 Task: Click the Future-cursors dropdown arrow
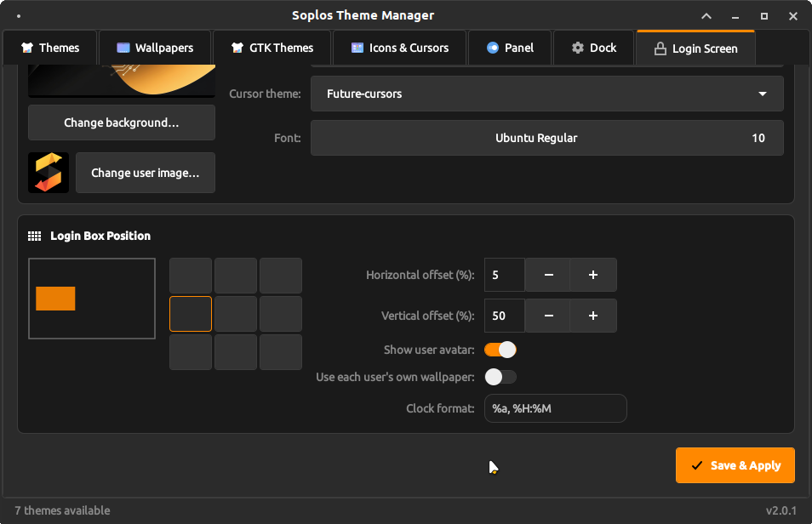point(763,94)
